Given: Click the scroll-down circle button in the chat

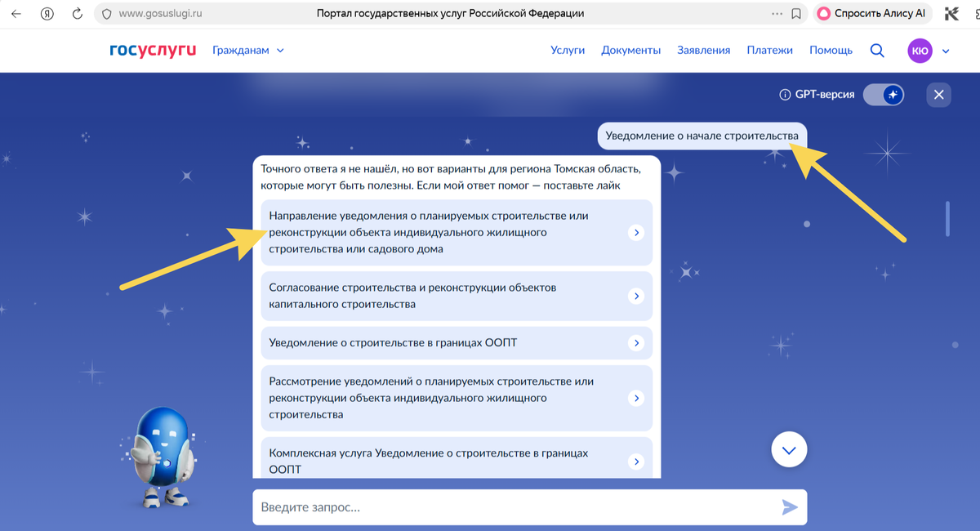Looking at the screenshot, I should [788, 448].
